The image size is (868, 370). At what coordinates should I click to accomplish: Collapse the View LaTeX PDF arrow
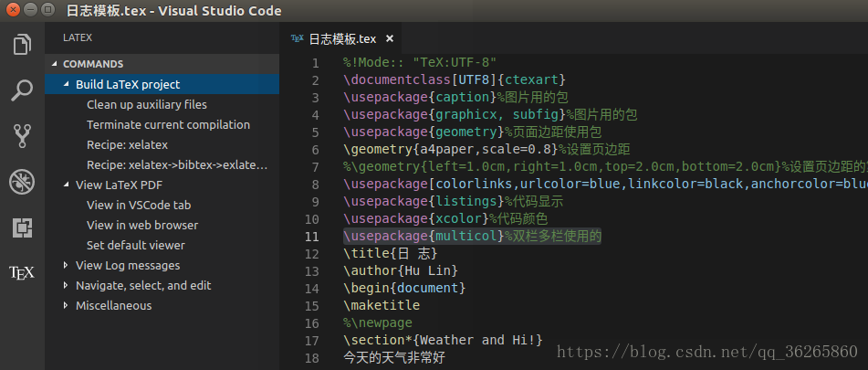click(x=67, y=185)
